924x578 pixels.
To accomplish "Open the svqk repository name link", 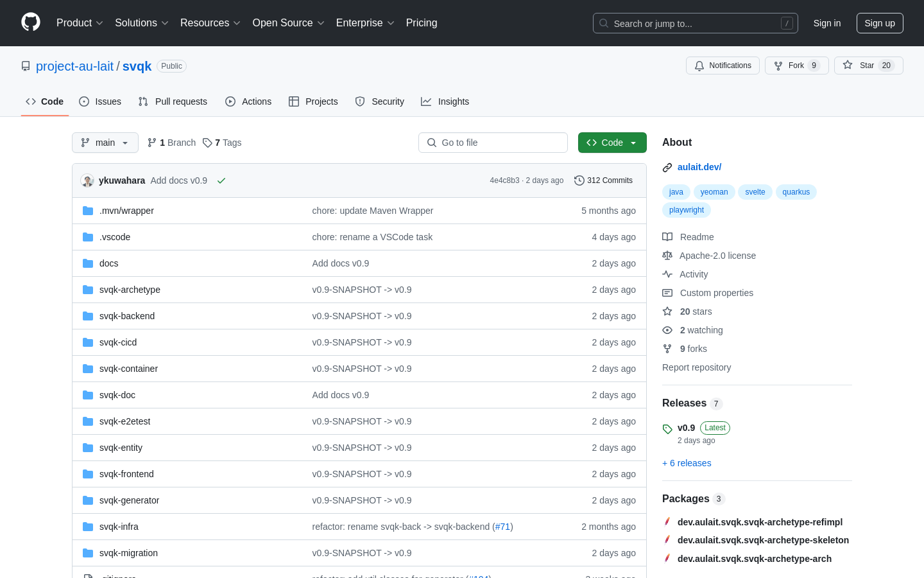I will click(137, 66).
